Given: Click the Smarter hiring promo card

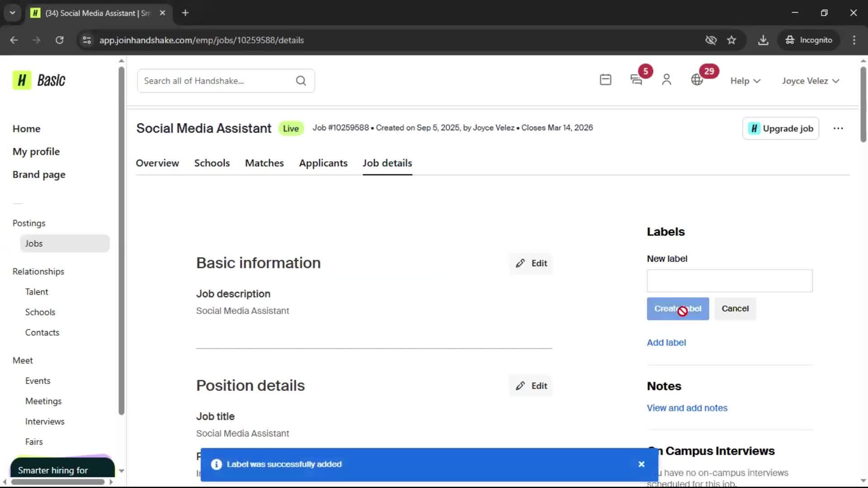Looking at the screenshot, I should pyautogui.click(x=62, y=467).
